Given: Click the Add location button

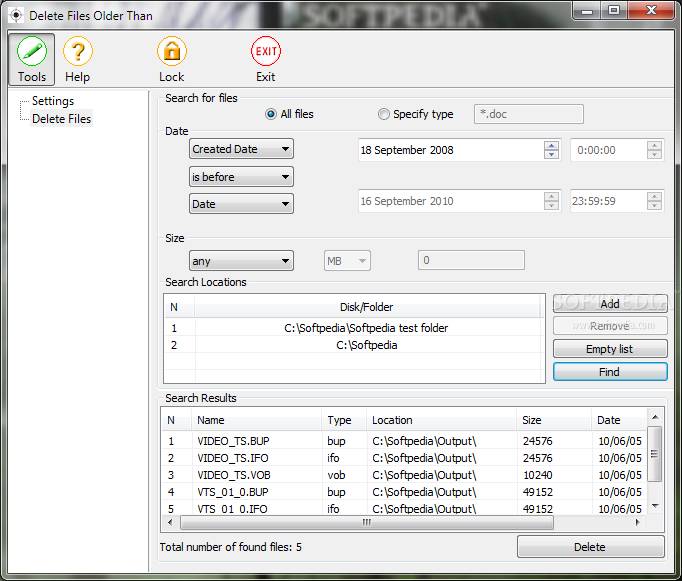Looking at the screenshot, I should coord(610,304).
